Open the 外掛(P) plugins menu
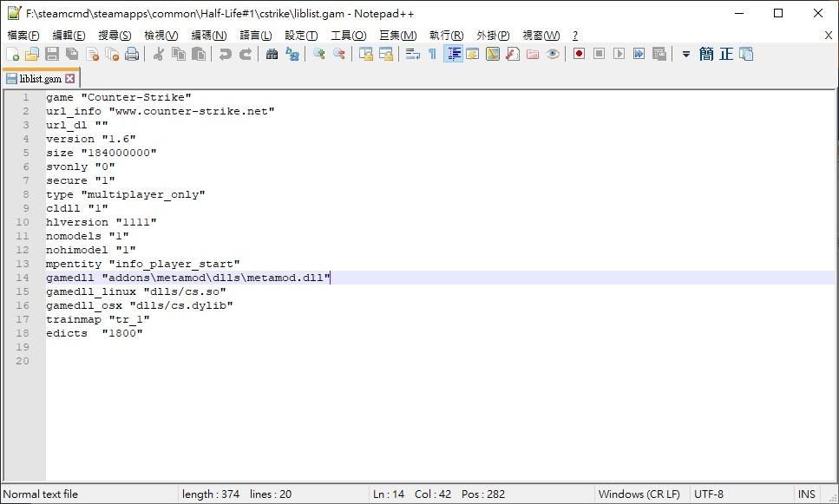Image resolution: width=839 pixels, height=504 pixels. (492, 35)
